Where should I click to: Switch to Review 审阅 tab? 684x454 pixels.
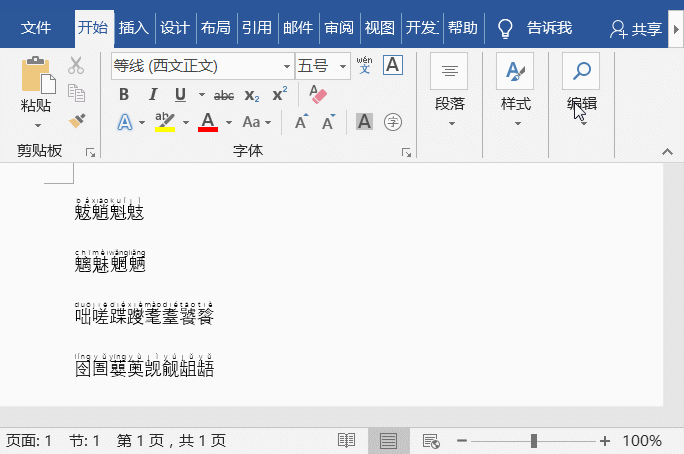click(339, 28)
